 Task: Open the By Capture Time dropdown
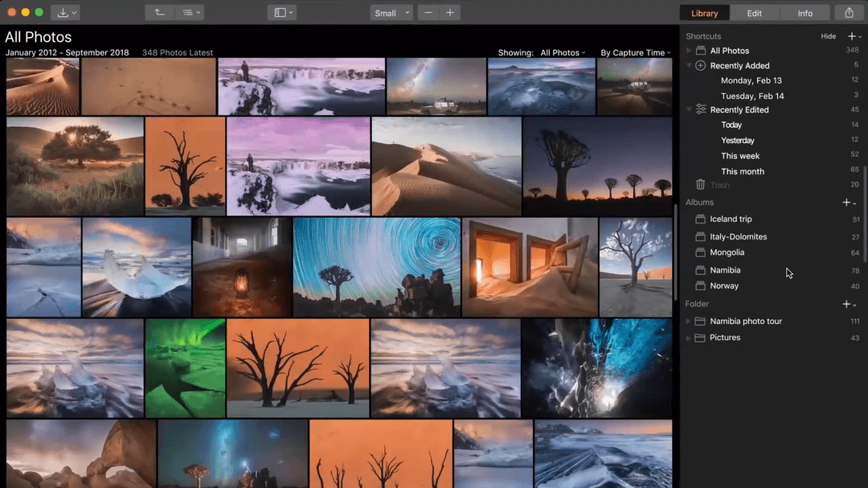coord(635,52)
